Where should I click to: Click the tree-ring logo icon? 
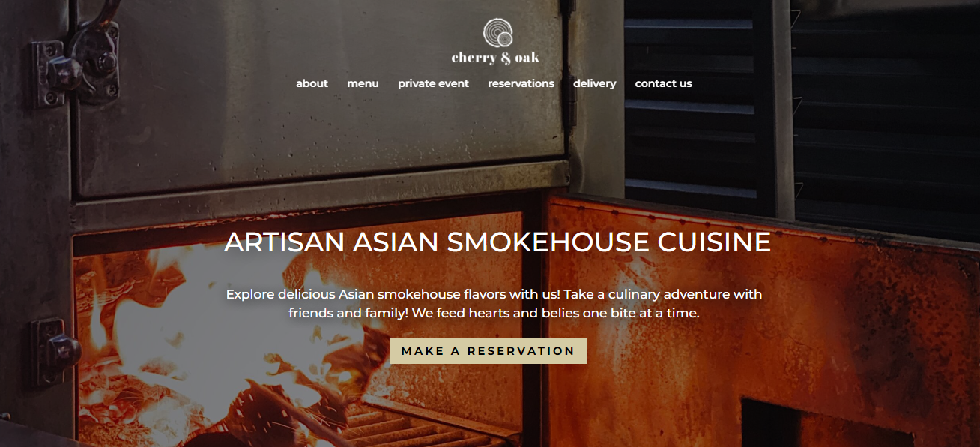(497, 34)
